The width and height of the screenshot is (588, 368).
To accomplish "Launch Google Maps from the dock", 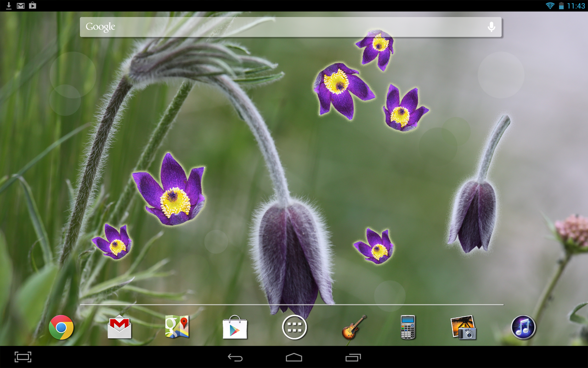I will click(x=177, y=327).
